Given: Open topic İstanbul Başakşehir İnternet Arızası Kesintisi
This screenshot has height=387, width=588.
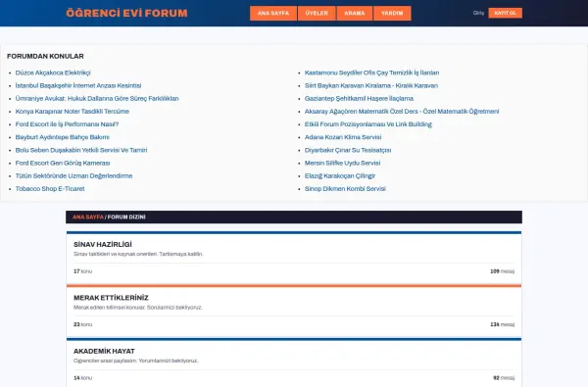Looking at the screenshot, I should tap(78, 85).
